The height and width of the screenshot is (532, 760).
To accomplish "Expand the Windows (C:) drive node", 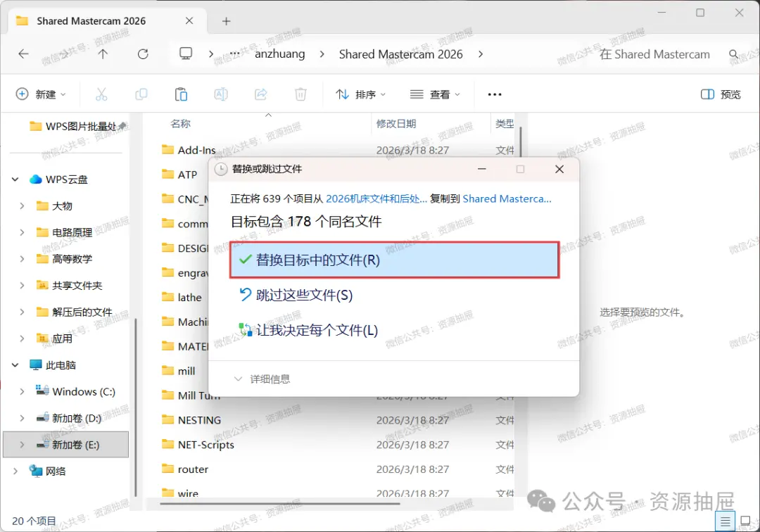I will tap(22, 391).
